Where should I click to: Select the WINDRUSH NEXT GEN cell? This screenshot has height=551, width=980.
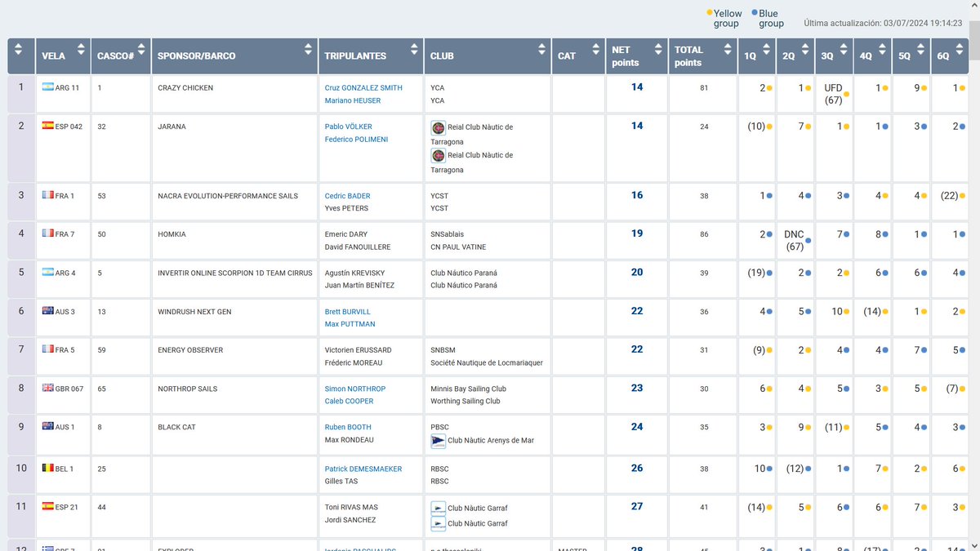(194, 312)
